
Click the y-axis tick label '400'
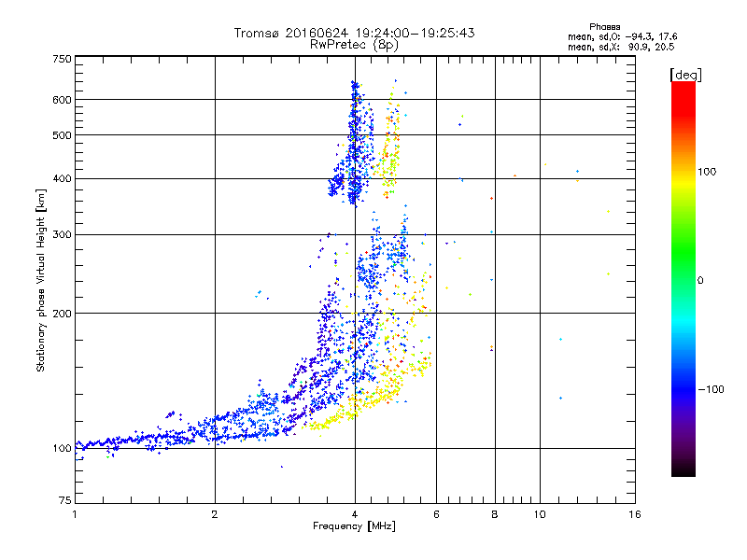coord(63,178)
